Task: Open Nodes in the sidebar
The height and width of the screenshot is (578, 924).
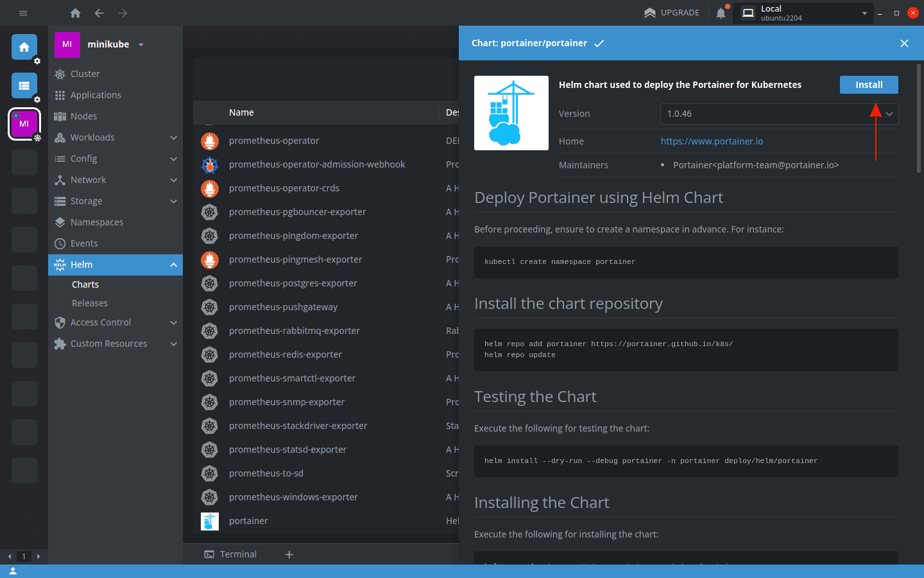Action: tap(116, 116)
